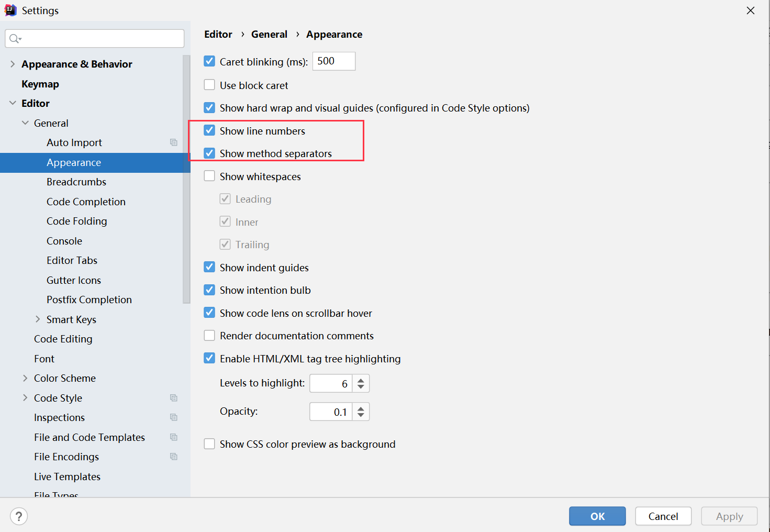The height and width of the screenshot is (532, 770).
Task: Click project-level icon beside File and Code Templates
Action: [x=174, y=437]
